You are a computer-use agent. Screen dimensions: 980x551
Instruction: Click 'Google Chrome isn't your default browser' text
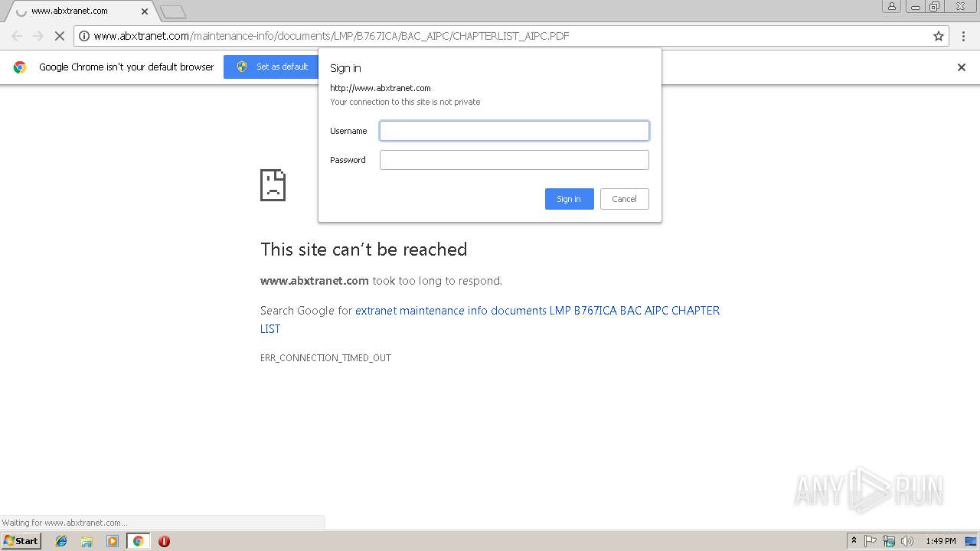(x=126, y=67)
